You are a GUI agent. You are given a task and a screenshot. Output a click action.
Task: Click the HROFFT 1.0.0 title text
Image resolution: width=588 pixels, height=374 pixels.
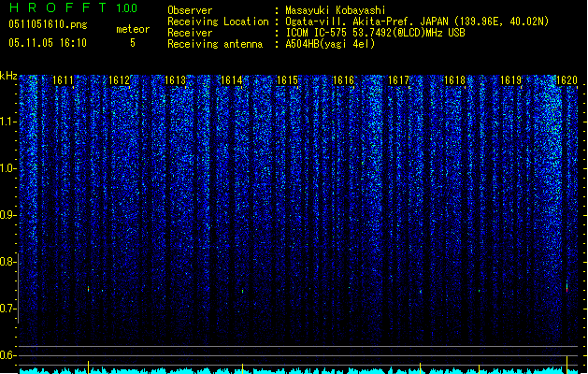pyautogui.click(x=73, y=7)
